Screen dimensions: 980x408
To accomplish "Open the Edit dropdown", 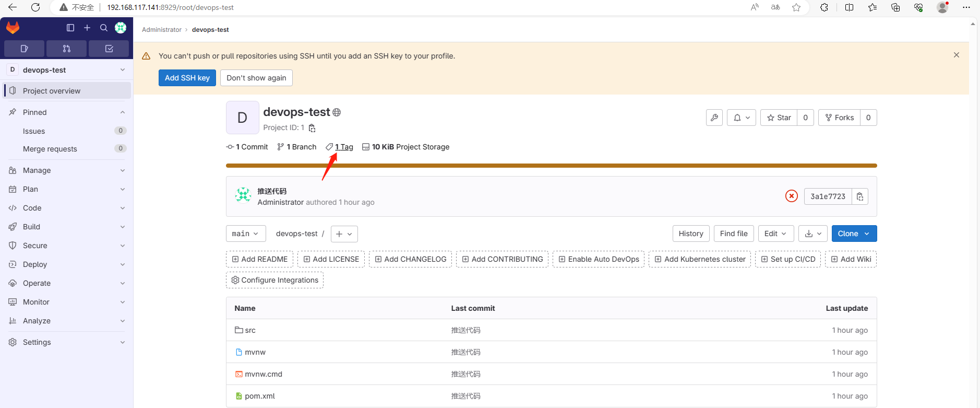I will coord(776,234).
